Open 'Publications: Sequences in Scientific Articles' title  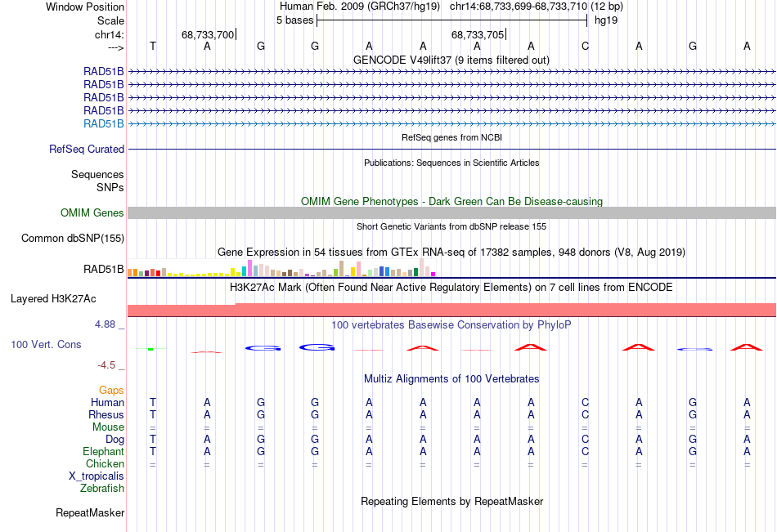click(x=451, y=163)
